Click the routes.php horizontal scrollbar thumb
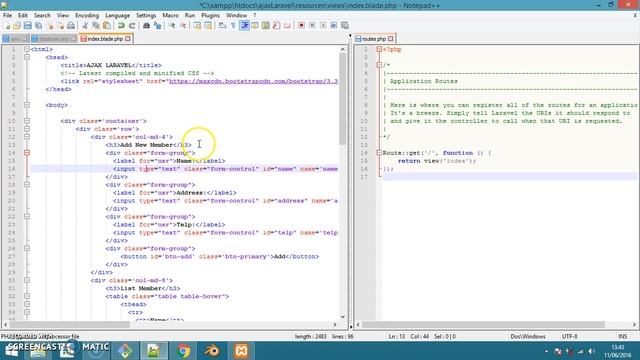Image resolution: width=640 pixels, height=360 pixels. [483, 325]
